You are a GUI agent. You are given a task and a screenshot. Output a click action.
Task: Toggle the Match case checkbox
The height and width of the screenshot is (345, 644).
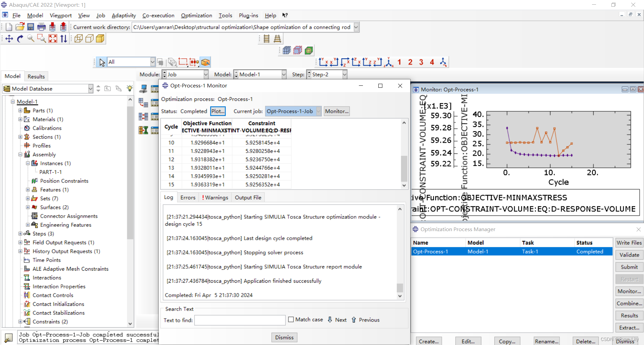coord(291,320)
